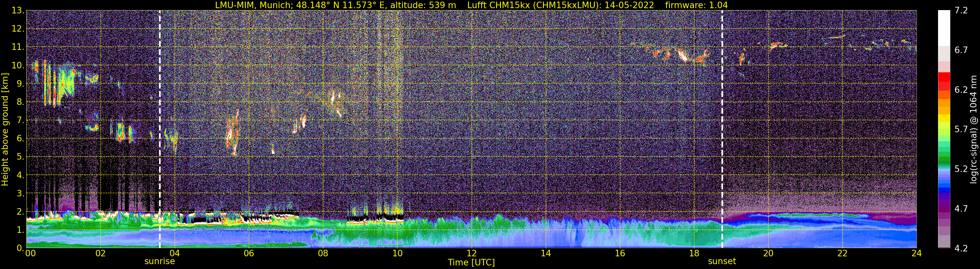The width and height of the screenshot is (980, 269).
Task: Click the '22' tick on the time axis
Action: pos(842,253)
